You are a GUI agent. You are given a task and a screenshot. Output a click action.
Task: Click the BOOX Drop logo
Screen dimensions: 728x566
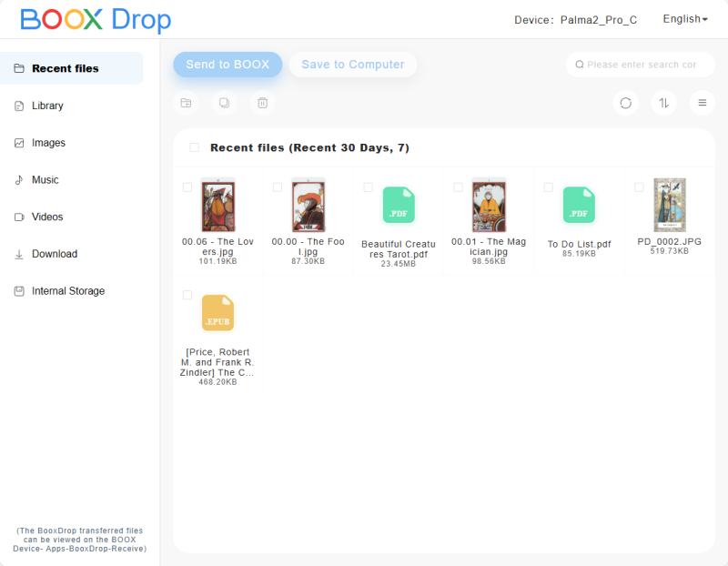(94, 19)
